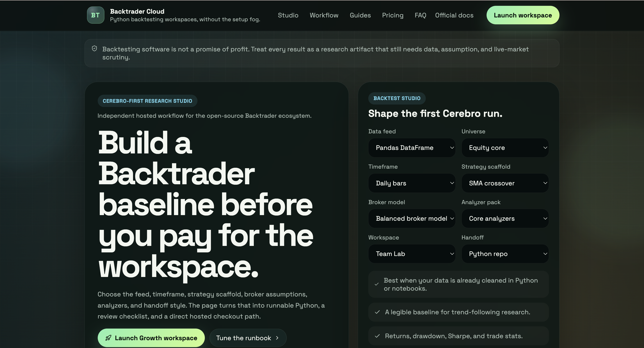644x348 pixels.
Task: Open the Data feed dropdown showing Pandas DataFrame
Action: pos(412,148)
